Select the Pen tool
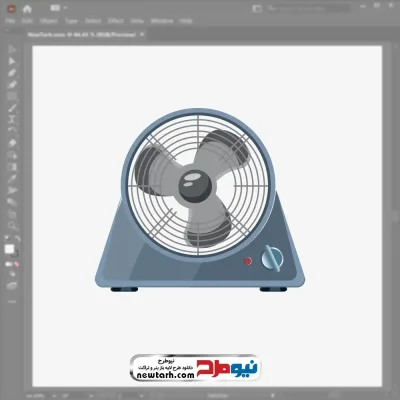The width and height of the screenshot is (400, 400). [12, 73]
